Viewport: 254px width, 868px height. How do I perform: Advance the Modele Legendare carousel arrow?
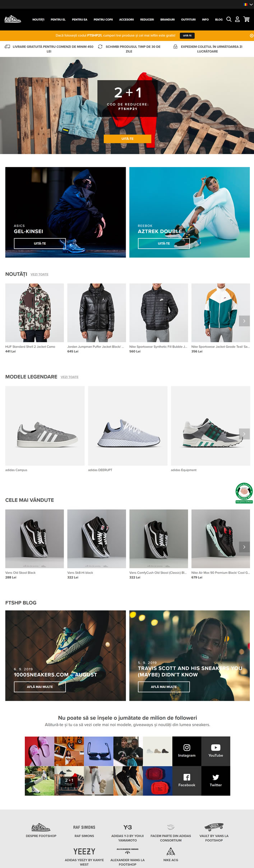(244, 434)
